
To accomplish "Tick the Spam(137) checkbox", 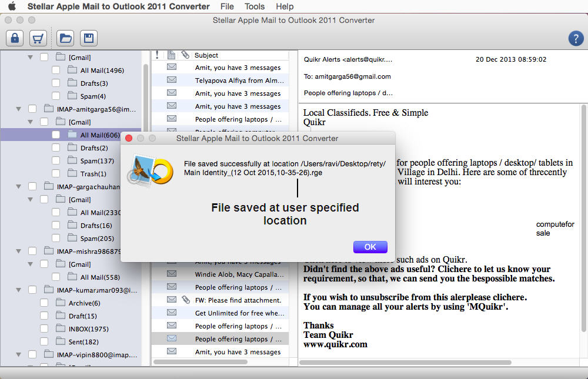I will pyautogui.click(x=56, y=161).
